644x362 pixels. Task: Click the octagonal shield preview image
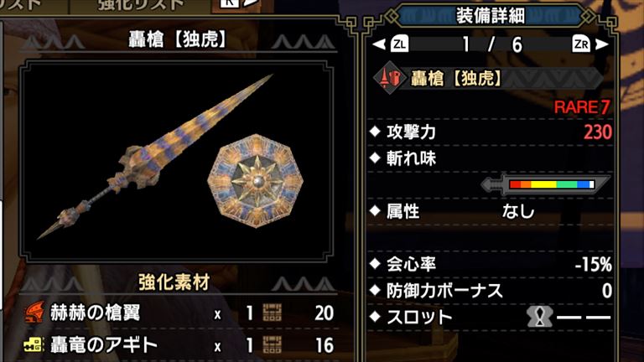point(256,181)
